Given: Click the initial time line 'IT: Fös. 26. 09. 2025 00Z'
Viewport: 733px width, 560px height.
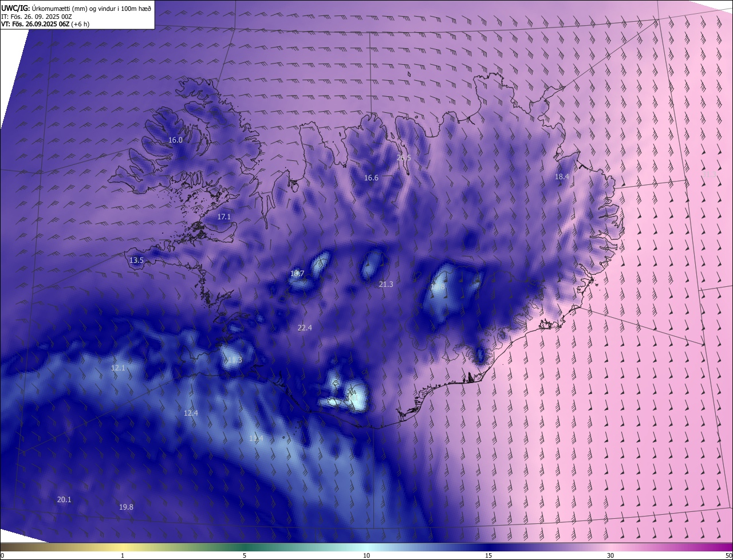Looking at the screenshot, I should tap(37, 17).
